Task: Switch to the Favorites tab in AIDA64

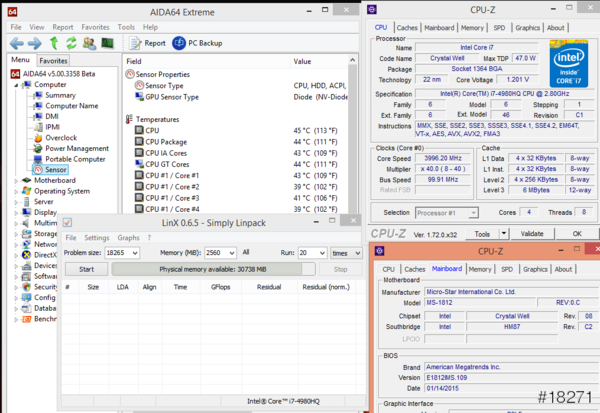Action: (x=53, y=62)
